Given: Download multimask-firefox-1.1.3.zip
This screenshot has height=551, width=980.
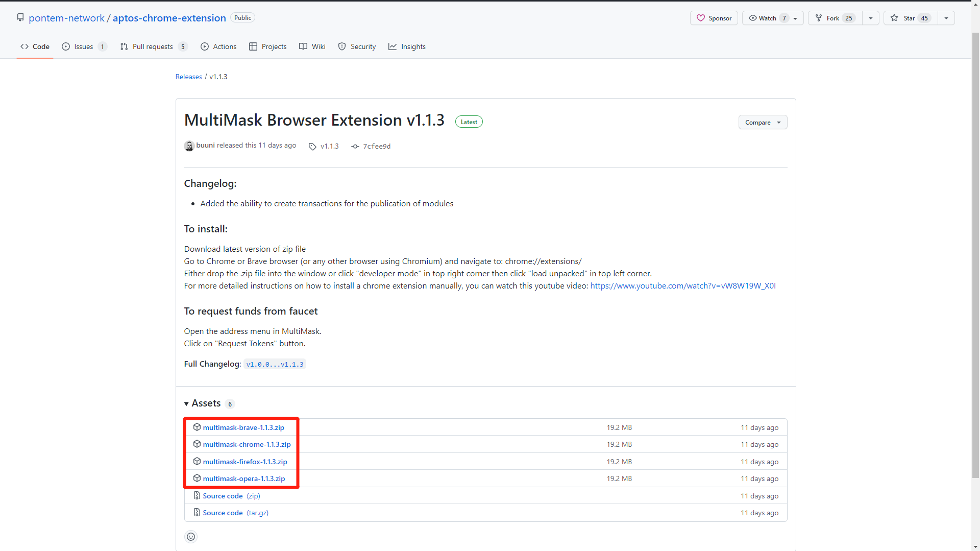Looking at the screenshot, I should pos(245,462).
